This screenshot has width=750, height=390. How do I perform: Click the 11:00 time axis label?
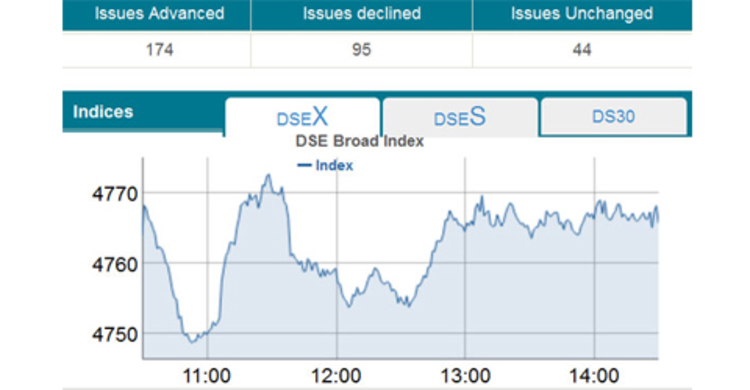pos(207,376)
